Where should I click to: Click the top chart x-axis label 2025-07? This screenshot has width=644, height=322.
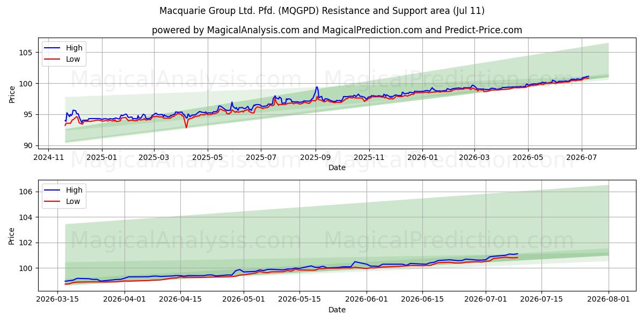click(261, 158)
